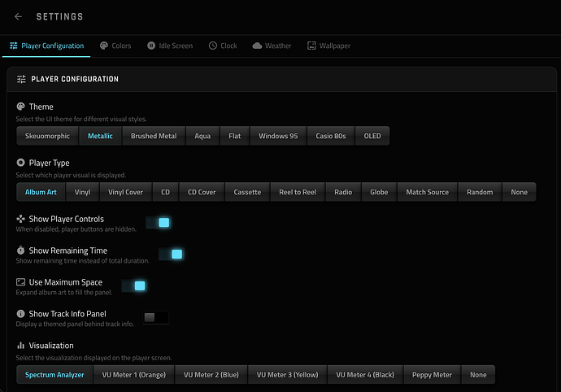Open the Weather tab

[x=272, y=46]
